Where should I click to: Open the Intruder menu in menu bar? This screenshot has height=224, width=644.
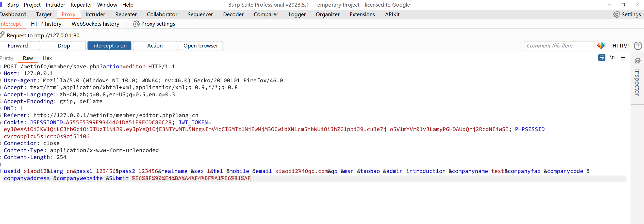click(x=55, y=5)
